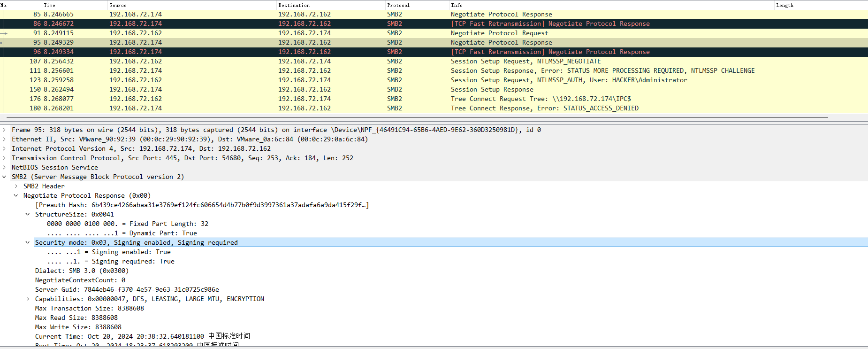
Task: Select the Signing enabled: True line
Action: click(x=109, y=252)
